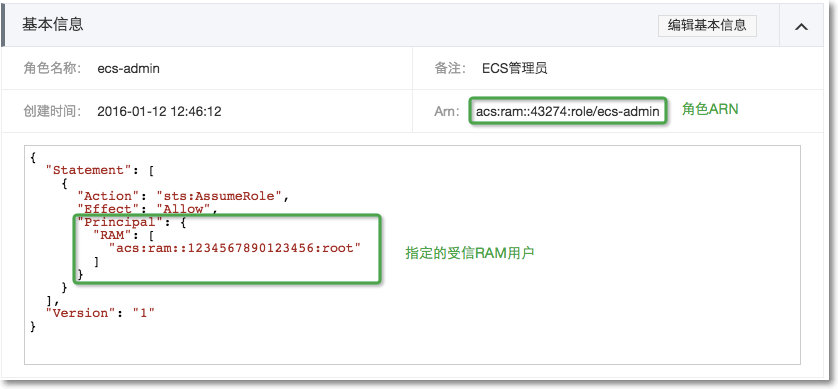
Task: Click the 编辑基本信息 button
Action: coord(707,26)
